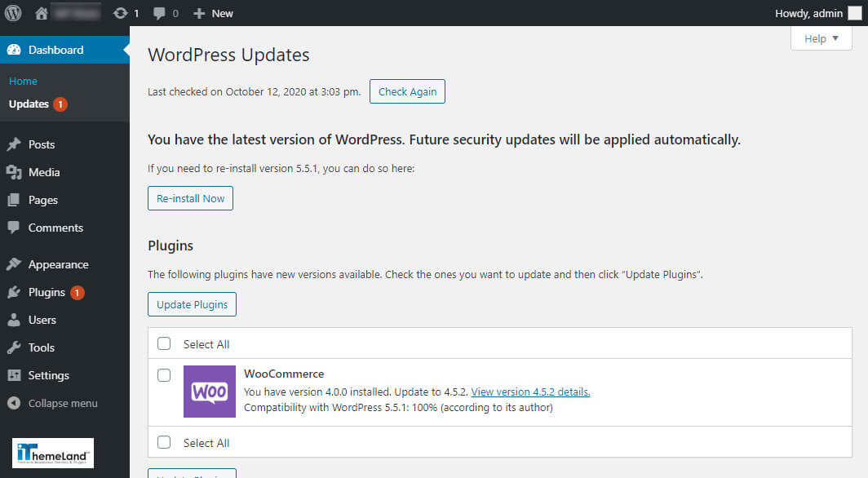The width and height of the screenshot is (868, 478).
Task: Check the top Select All checkbox
Action: 163,343
